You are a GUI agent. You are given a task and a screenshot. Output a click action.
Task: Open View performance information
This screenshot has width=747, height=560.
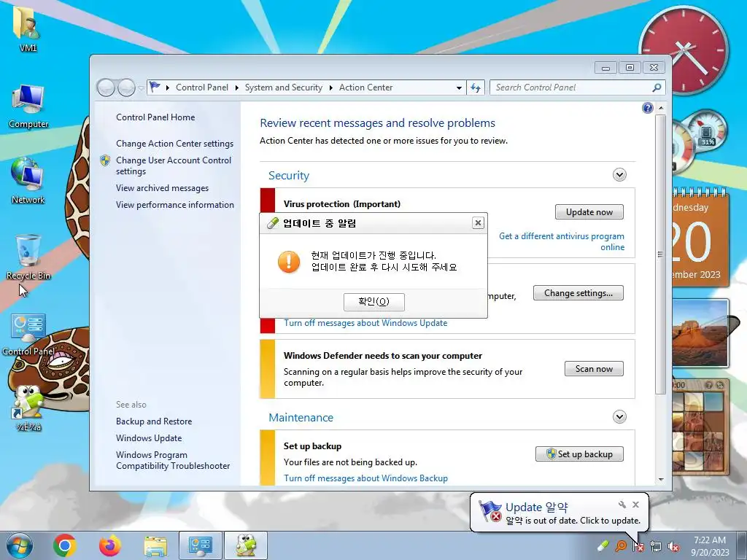175,205
